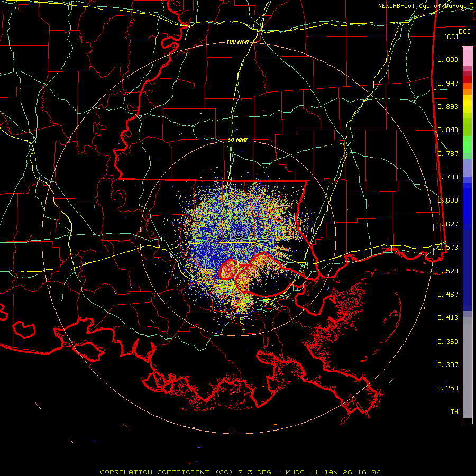The height and width of the screenshot is (476, 476).
Task: Click the radar site marker at echo center
Action: 239,237
